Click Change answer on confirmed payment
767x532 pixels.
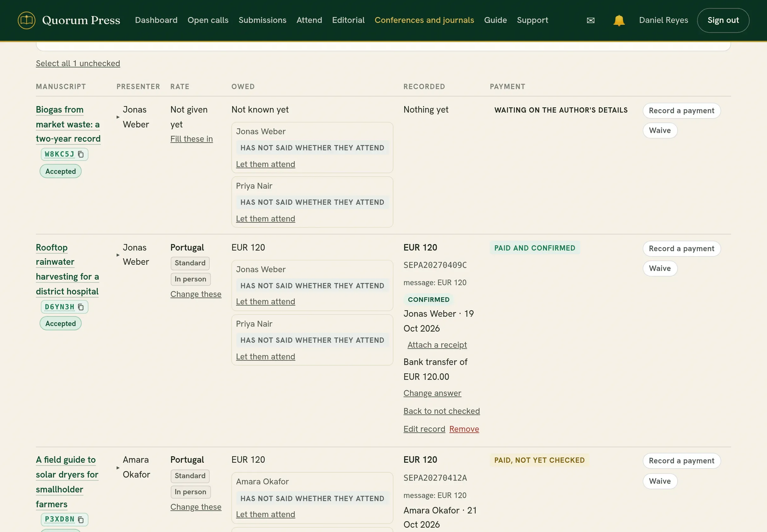pos(432,393)
